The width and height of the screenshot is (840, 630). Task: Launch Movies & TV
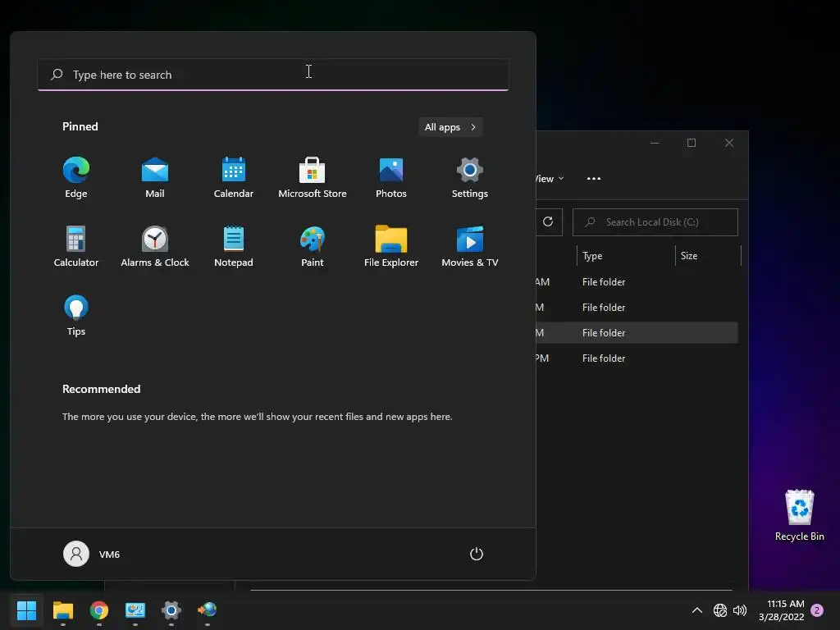(x=470, y=246)
